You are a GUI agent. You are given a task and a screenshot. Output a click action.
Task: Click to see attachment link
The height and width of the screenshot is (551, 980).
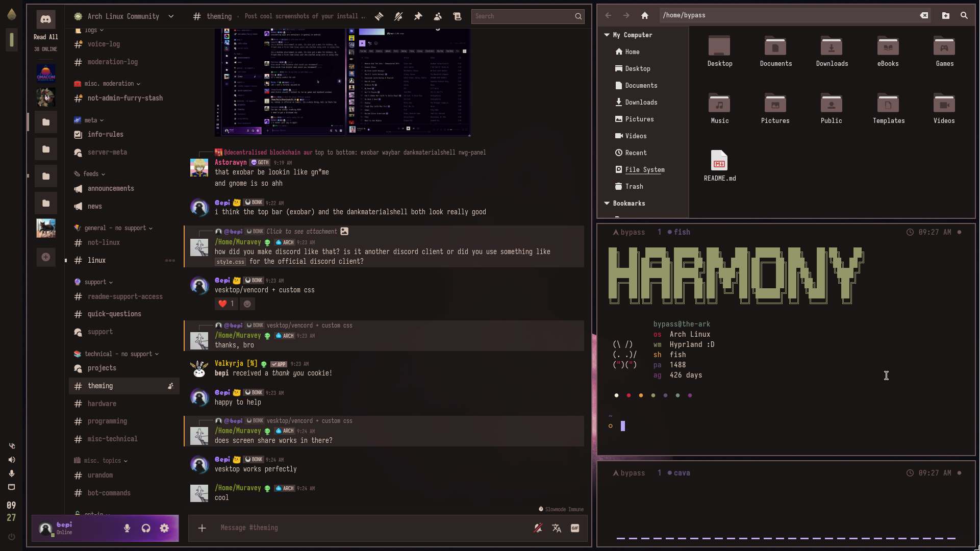(301, 232)
